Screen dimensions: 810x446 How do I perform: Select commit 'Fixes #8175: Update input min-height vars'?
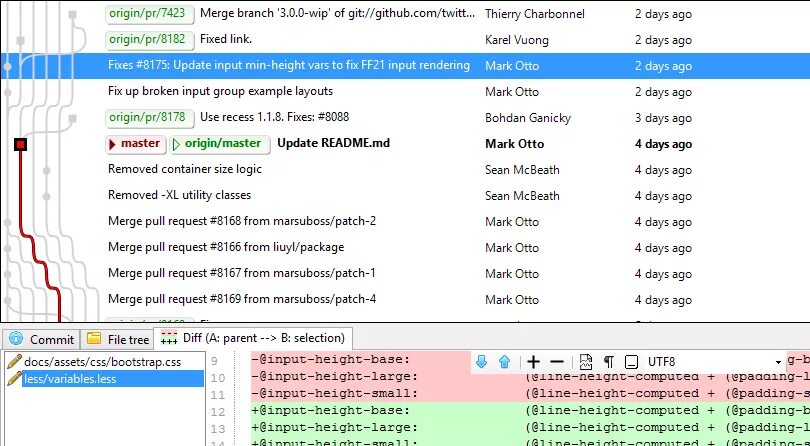[289, 66]
